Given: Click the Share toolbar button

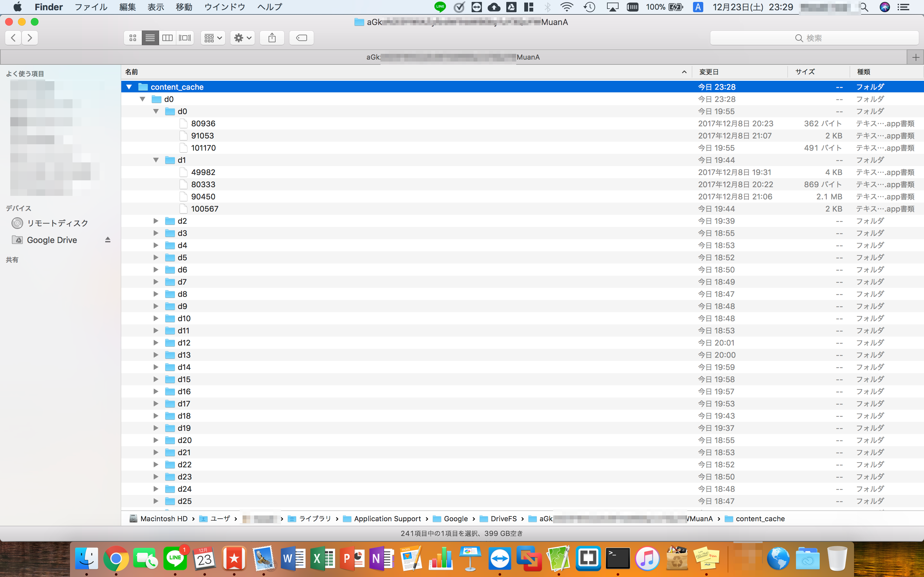Looking at the screenshot, I should (x=272, y=38).
